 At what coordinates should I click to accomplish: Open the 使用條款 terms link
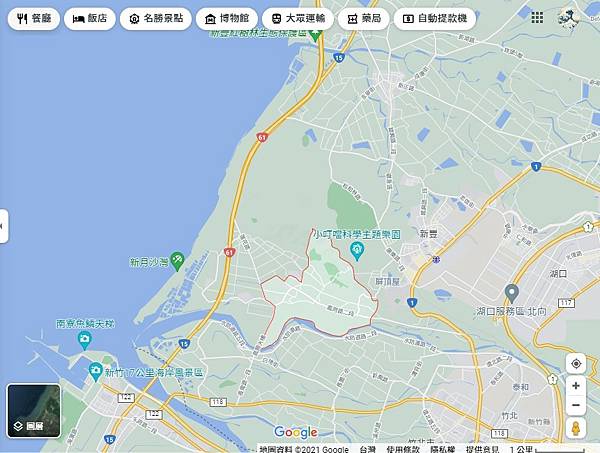403,449
